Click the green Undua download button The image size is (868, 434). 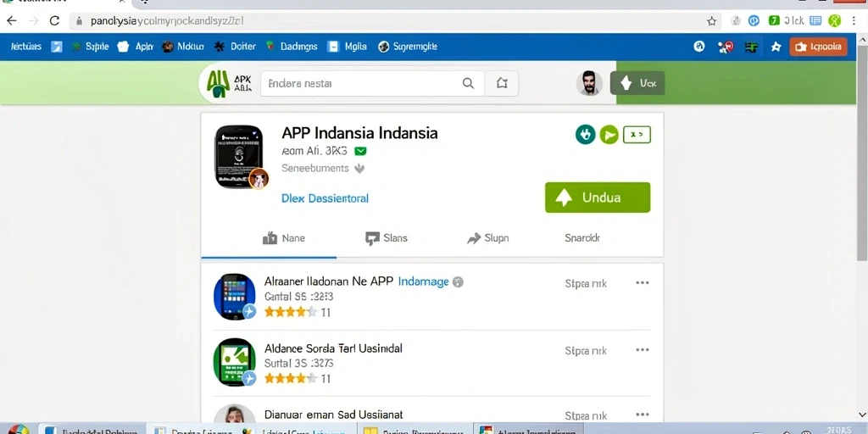click(598, 198)
